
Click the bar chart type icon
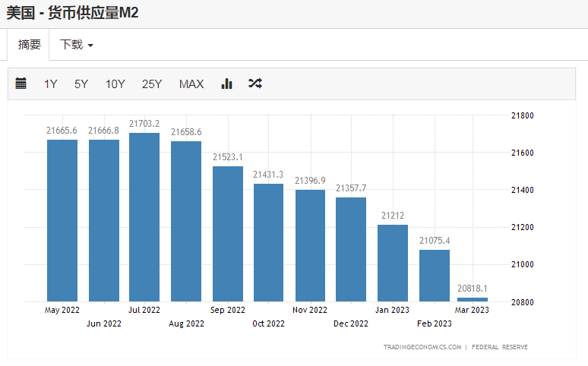[226, 84]
